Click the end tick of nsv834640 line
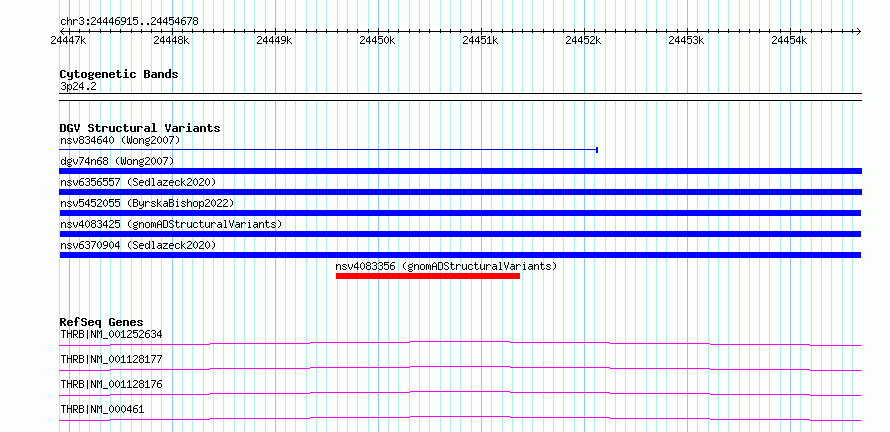The height and width of the screenshot is (432, 890). coord(597,150)
